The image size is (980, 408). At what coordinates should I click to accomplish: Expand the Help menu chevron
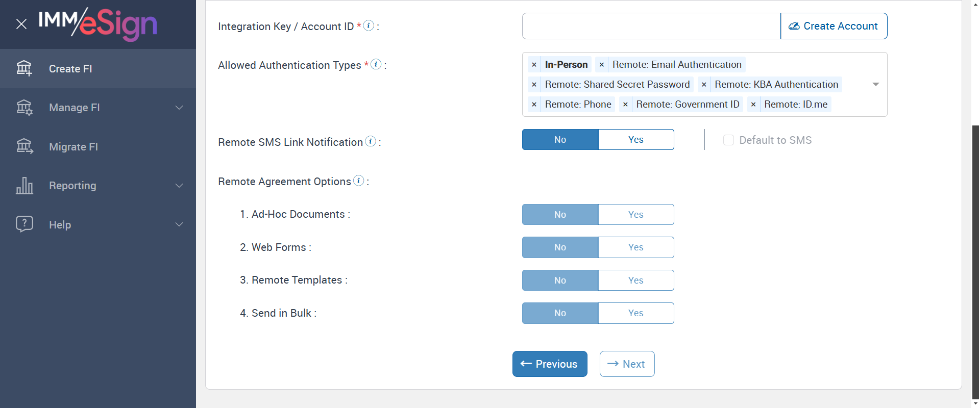click(x=179, y=224)
